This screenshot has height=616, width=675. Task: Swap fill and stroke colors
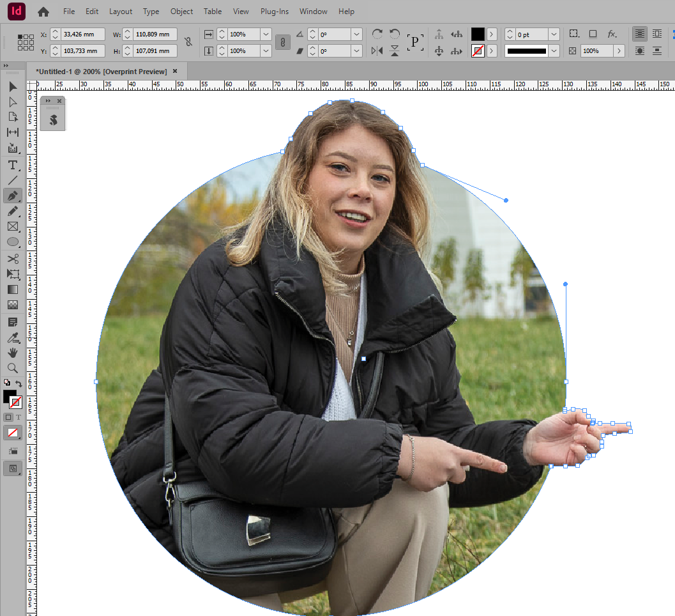pyautogui.click(x=19, y=383)
